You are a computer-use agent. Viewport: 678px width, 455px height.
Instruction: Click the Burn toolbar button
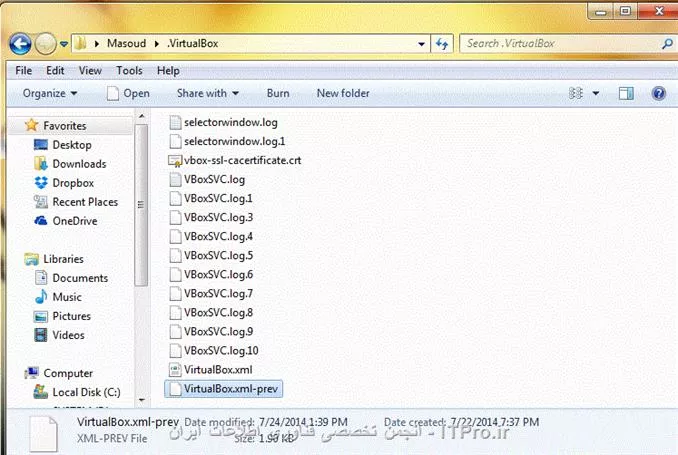pos(278,93)
